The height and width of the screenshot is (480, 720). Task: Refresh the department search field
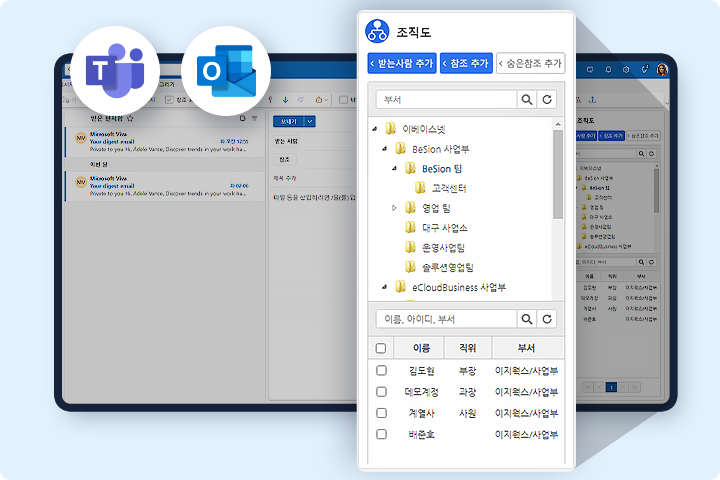click(x=547, y=99)
